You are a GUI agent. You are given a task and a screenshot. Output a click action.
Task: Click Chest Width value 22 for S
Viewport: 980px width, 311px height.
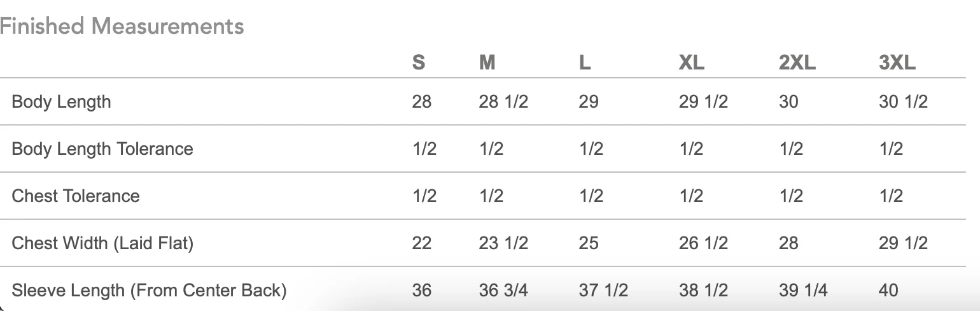point(421,243)
